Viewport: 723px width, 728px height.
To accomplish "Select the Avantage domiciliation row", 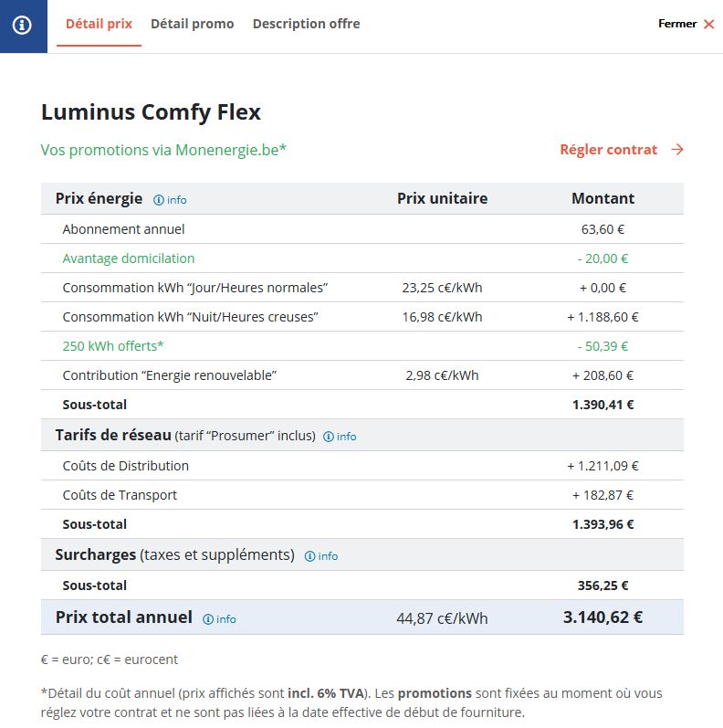I will [362, 258].
